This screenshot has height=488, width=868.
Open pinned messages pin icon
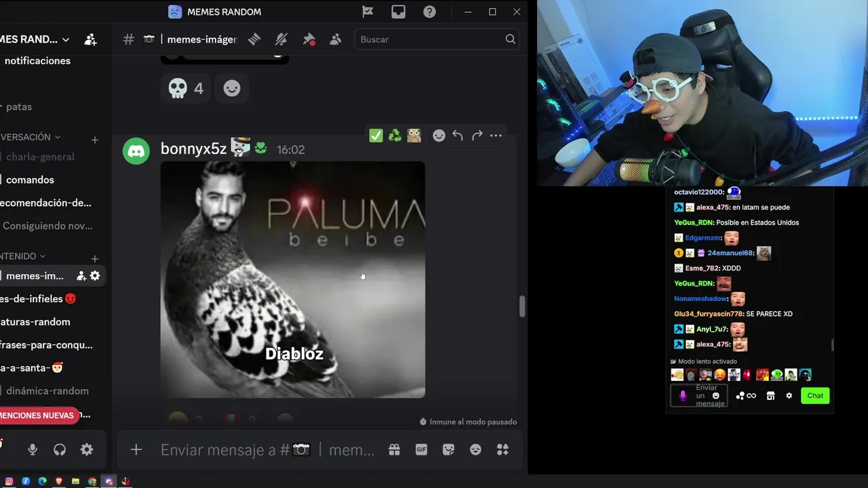[309, 39]
